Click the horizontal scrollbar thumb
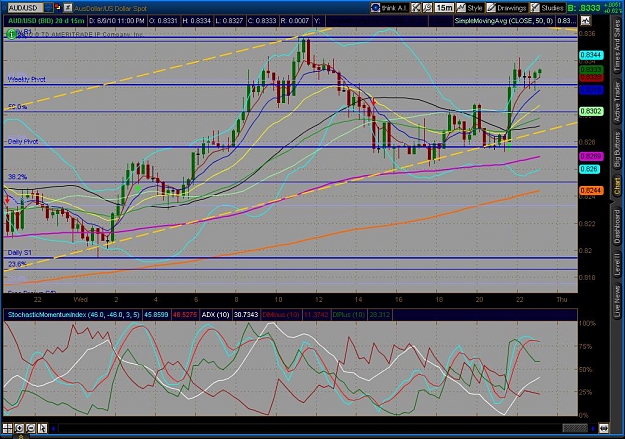 click(575, 428)
